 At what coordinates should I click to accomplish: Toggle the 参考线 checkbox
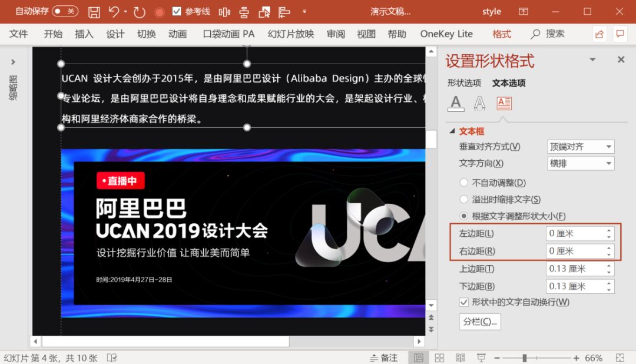[x=176, y=11]
